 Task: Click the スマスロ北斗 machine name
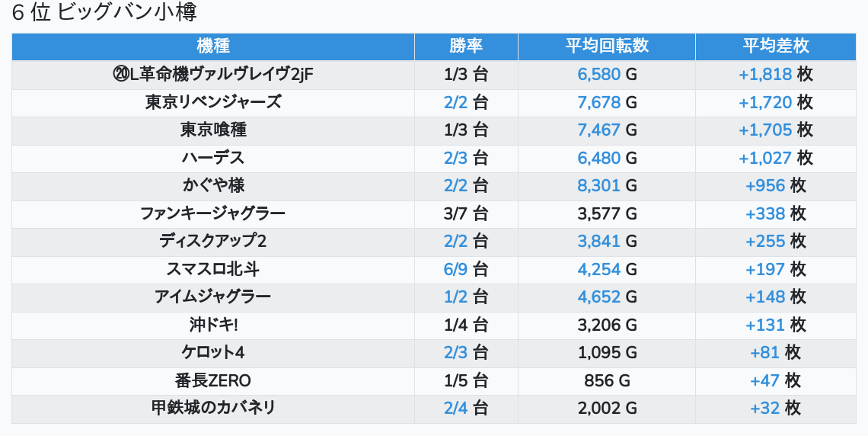213,269
